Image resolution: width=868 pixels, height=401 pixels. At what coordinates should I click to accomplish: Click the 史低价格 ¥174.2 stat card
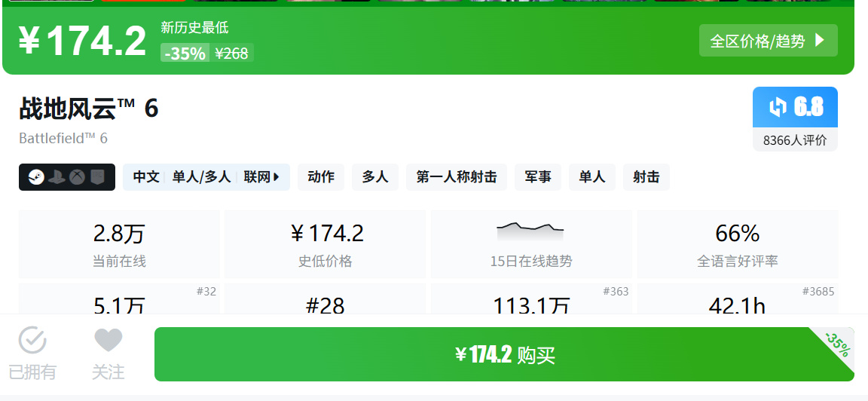(325, 244)
